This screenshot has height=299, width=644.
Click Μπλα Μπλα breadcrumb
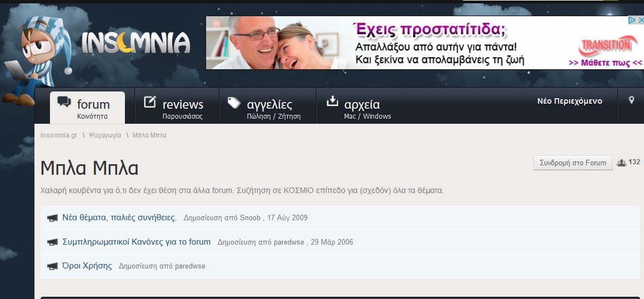point(149,135)
